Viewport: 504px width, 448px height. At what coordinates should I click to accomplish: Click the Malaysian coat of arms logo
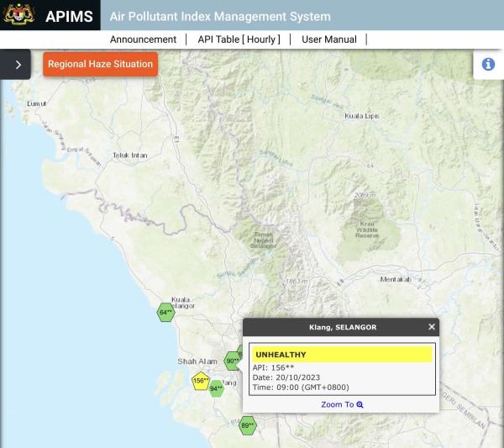(x=18, y=15)
